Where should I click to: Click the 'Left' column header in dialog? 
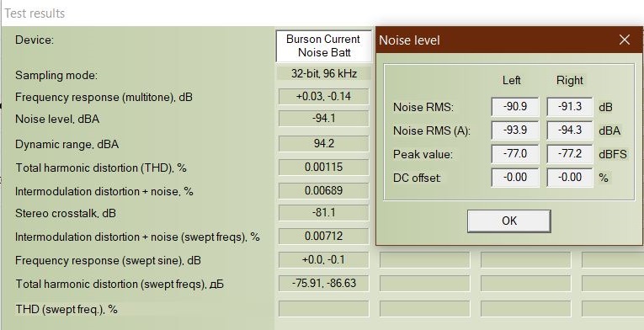[x=511, y=80]
